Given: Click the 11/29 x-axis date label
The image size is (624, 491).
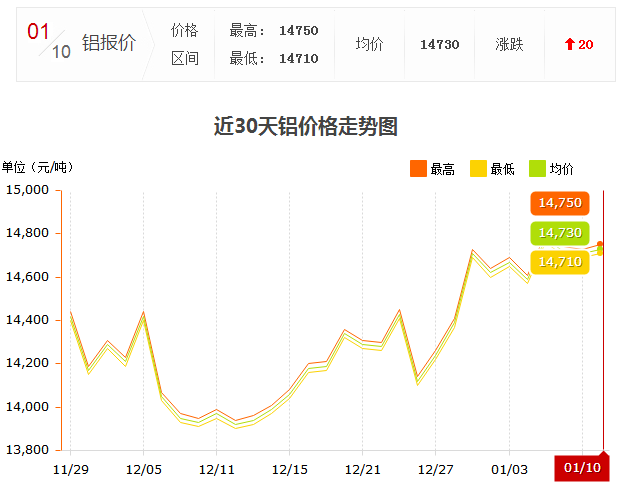Looking at the screenshot, I should coord(70,467).
